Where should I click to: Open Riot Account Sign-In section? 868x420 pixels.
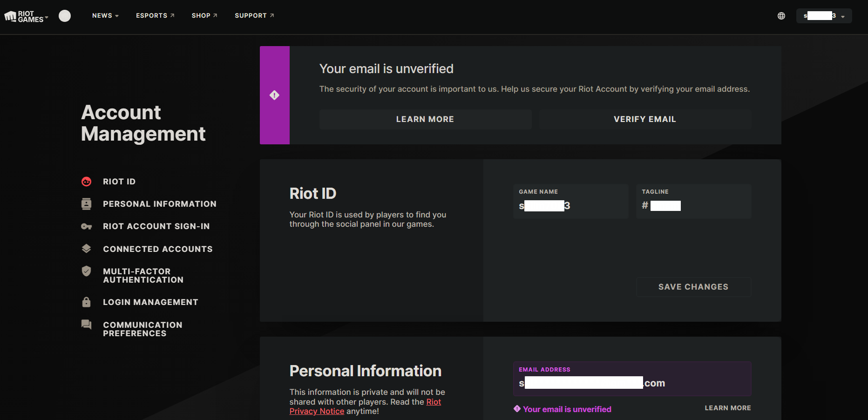pyautogui.click(x=156, y=226)
